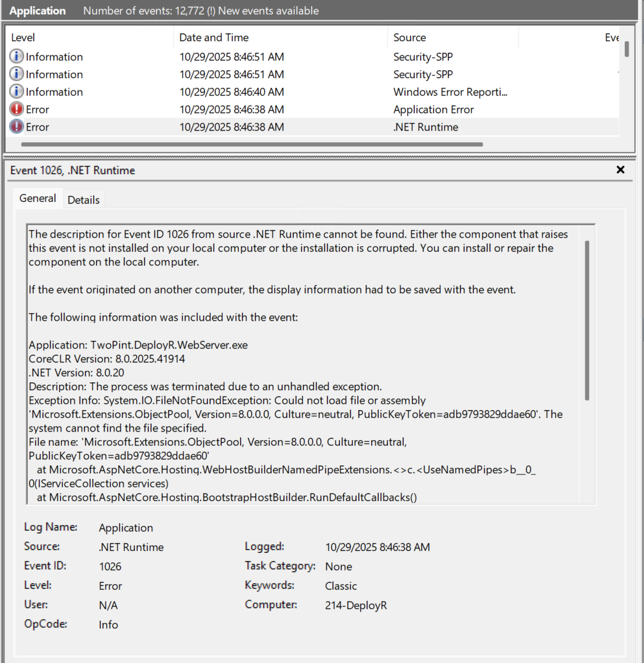Click the red Error icon for .NET Runtime

tap(17, 126)
